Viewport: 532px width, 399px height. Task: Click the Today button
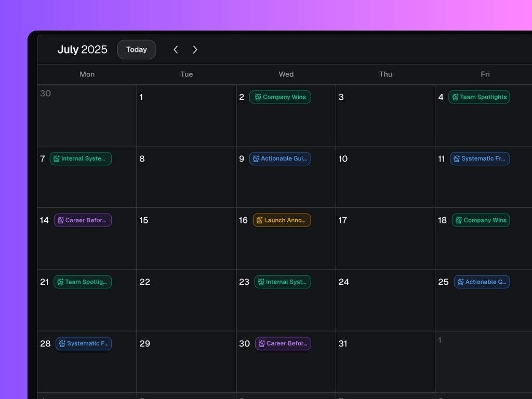pos(136,49)
